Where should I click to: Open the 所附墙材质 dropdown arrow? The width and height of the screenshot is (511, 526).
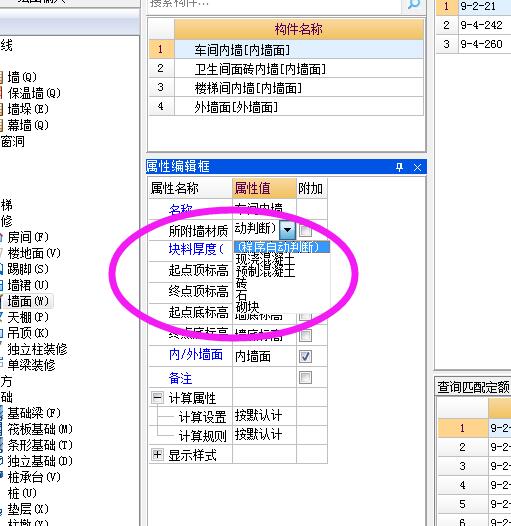pyautogui.click(x=287, y=230)
